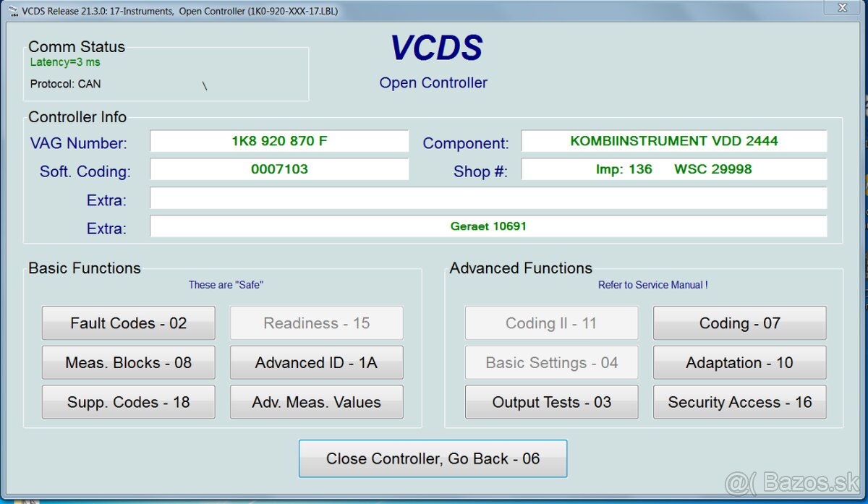The width and height of the screenshot is (868, 504).
Task: Open Coding - 07 function
Action: point(739,323)
